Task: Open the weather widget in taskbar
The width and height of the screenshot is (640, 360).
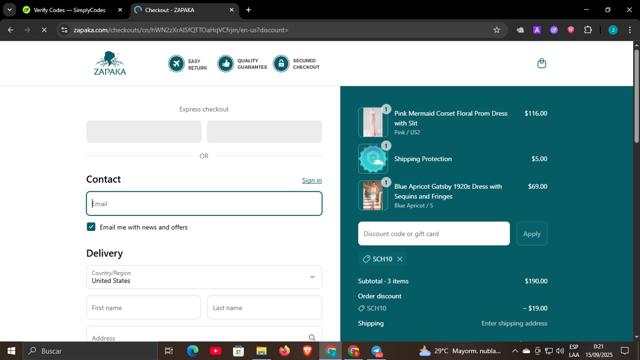Action: coord(460,351)
